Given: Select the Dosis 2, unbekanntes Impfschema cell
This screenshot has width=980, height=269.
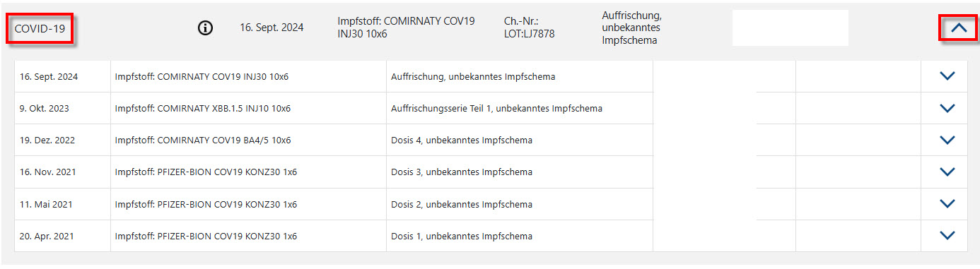Looking at the screenshot, I should pyautogui.click(x=519, y=204).
